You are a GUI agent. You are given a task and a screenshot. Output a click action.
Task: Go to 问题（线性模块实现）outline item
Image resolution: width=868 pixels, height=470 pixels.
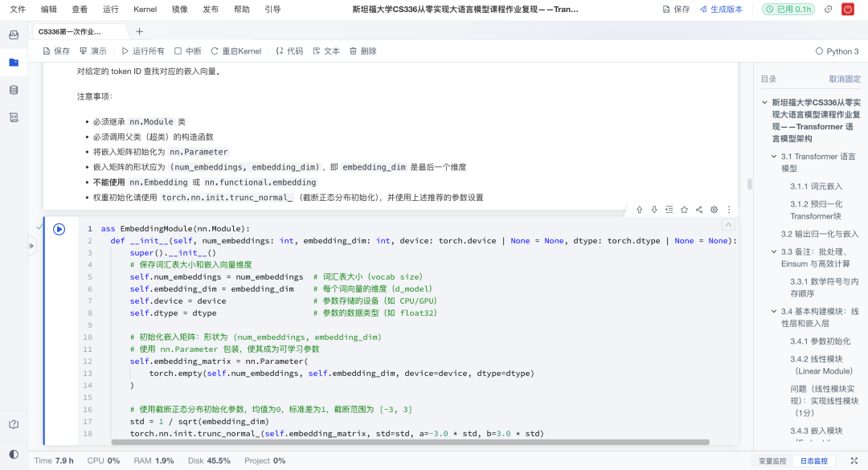[825, 402]
